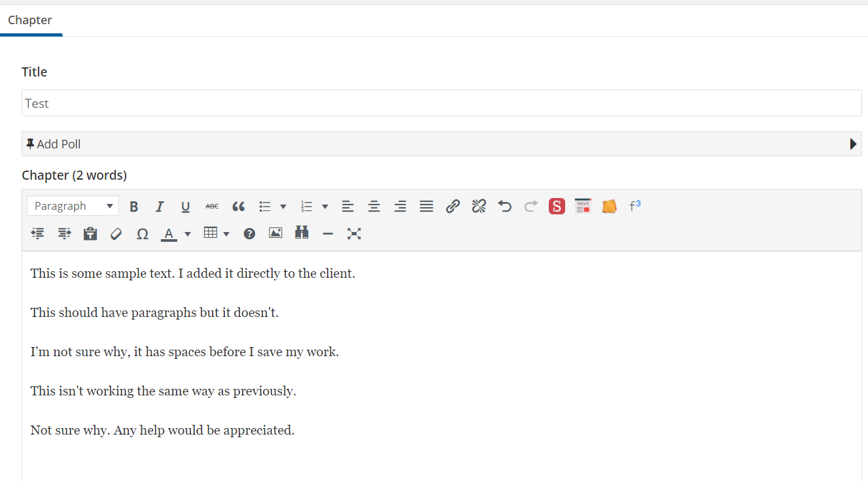Select the Chapter tab
The height and width of the screenshot is (481, 868).
pyautogui.click(x=30, y=20)
